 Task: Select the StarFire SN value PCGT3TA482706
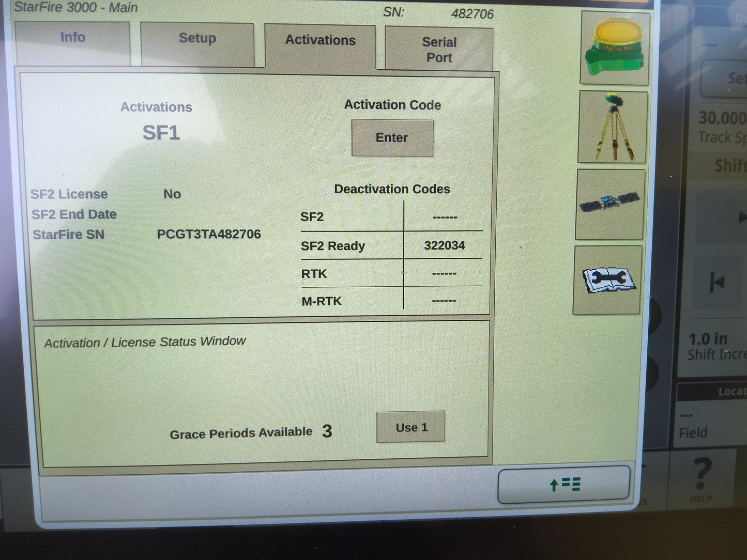coord(209,234)
